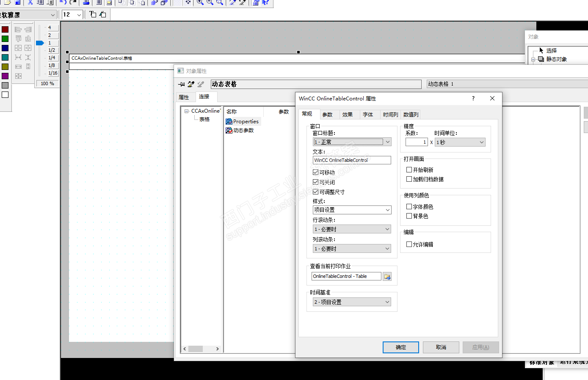Viewport: 588px width, 380px height.
Task: Tick the 允许编辑 checkbox
Action: [x=409, y=244]
